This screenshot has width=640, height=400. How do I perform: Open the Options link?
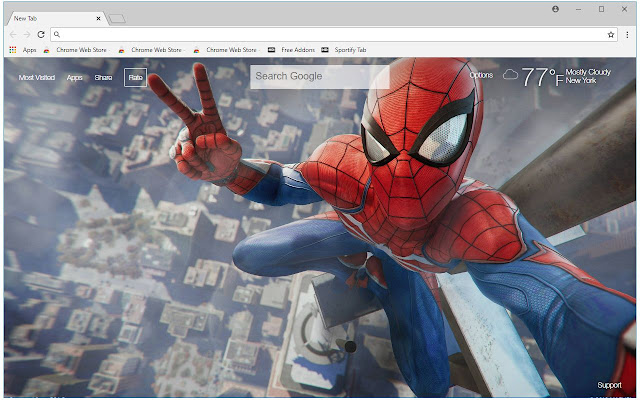481,75
